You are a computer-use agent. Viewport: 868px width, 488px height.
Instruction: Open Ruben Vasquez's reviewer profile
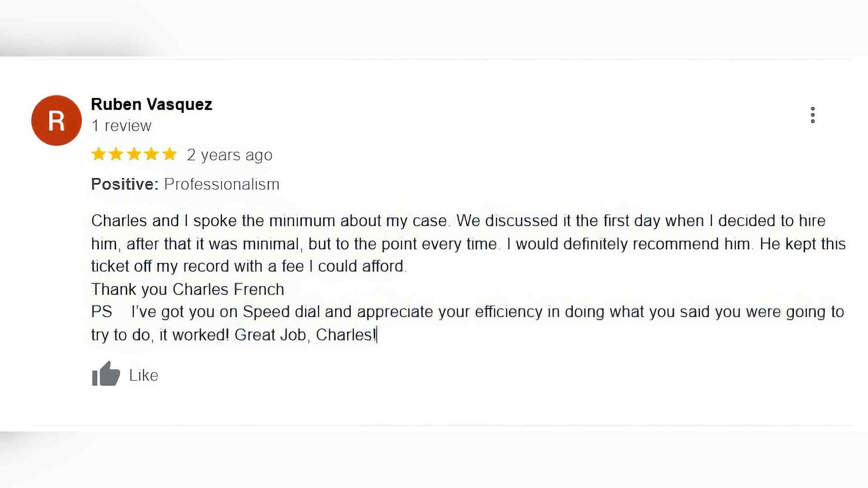pyautogui.click(x=151, y=104)
